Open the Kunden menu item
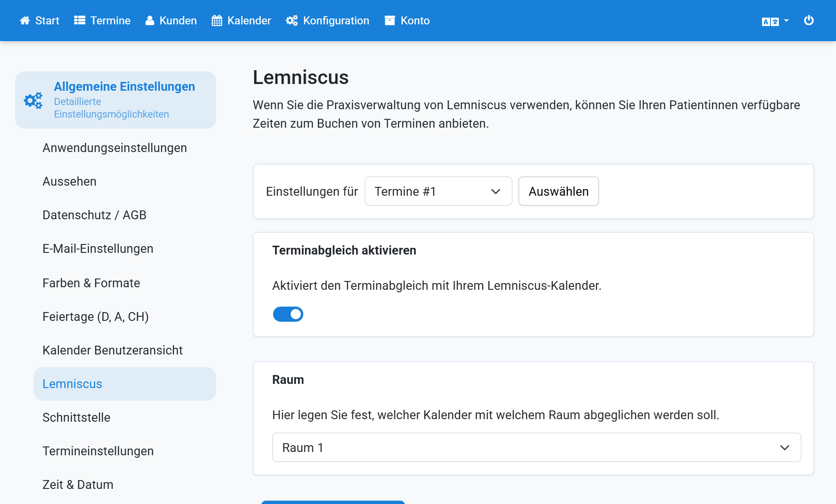Screen dimensions: 836x504 tap(171, 21)
